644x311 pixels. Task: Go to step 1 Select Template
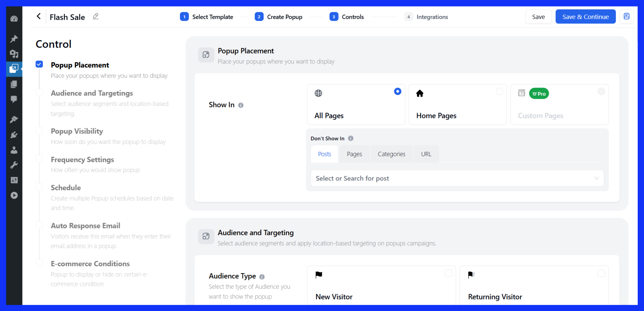(206, 17)
